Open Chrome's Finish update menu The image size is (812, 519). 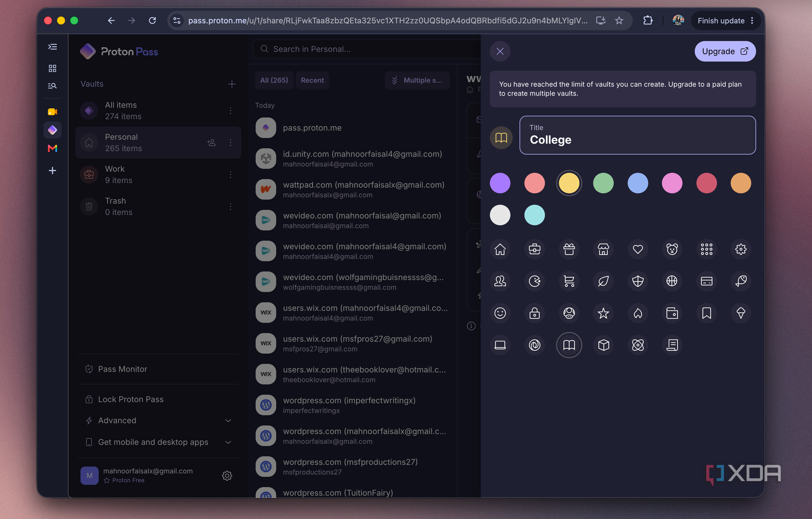[x=726, y=21]
